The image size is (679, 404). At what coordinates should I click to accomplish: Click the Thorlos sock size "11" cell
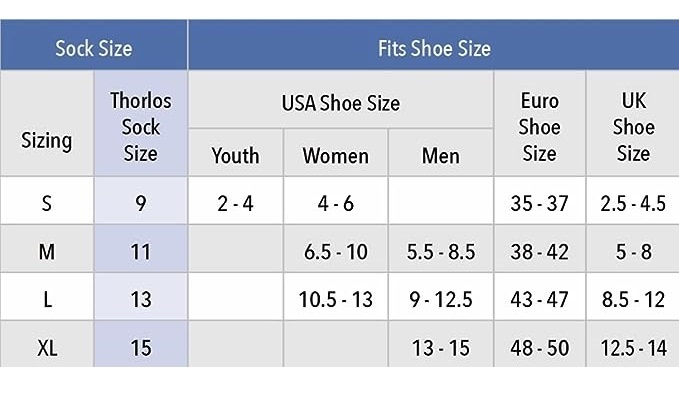pyautogui.click(x=140, y=252)
